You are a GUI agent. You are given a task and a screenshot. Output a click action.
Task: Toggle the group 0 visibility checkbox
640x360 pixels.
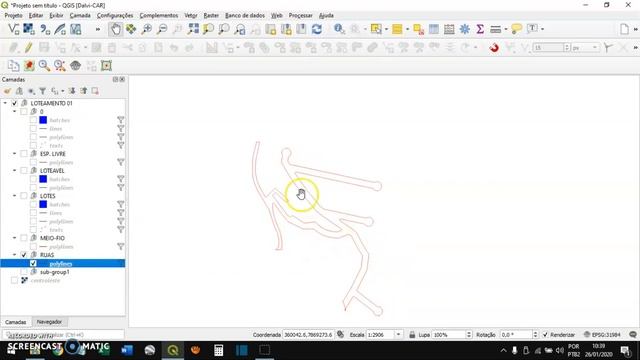(x=24, y=111)
